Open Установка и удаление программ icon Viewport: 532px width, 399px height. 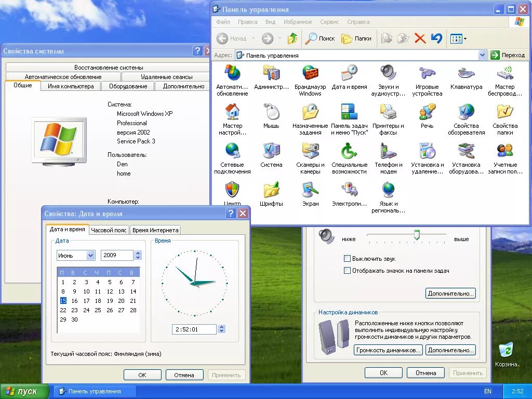(427, 158)
